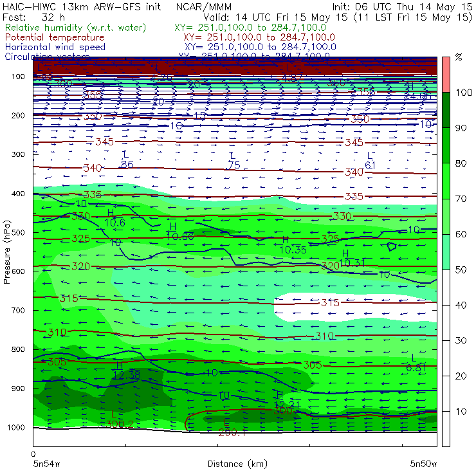Click the '0' distance axis origin label
Image resolution: width=476 pixels, height=476 pixels.
[33, 454]
